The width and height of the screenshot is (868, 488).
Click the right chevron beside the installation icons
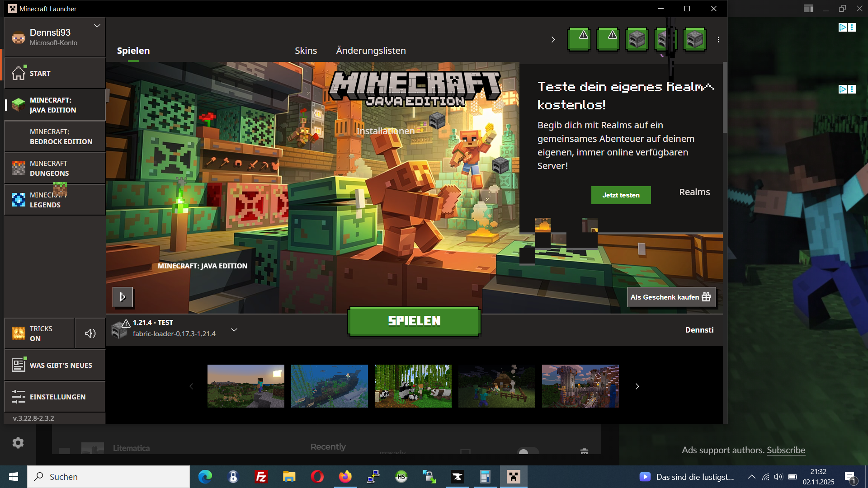553,40
